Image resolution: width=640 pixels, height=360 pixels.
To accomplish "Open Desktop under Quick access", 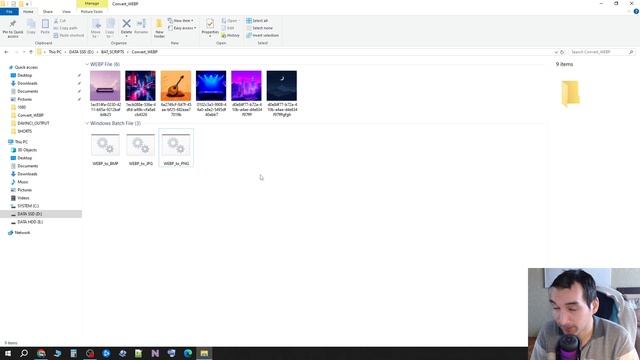I will 24,75.
